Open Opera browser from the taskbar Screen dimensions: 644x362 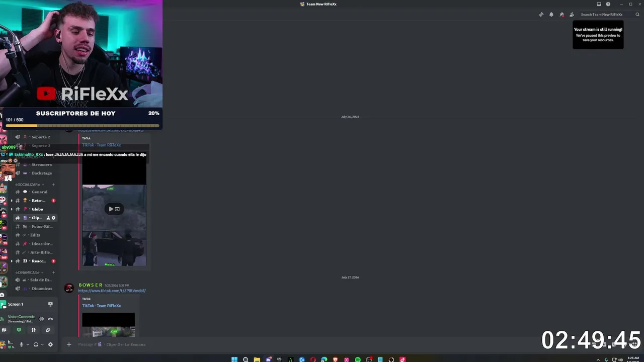(313, 359)
